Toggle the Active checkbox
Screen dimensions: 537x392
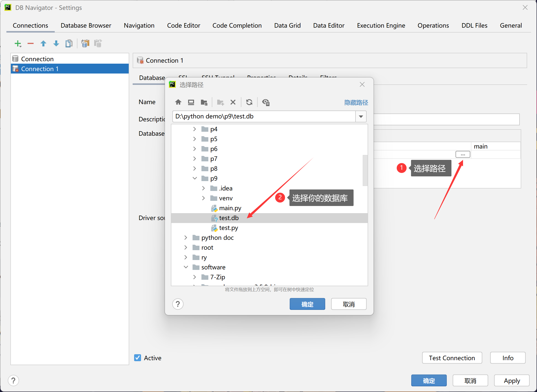point(138,358)
